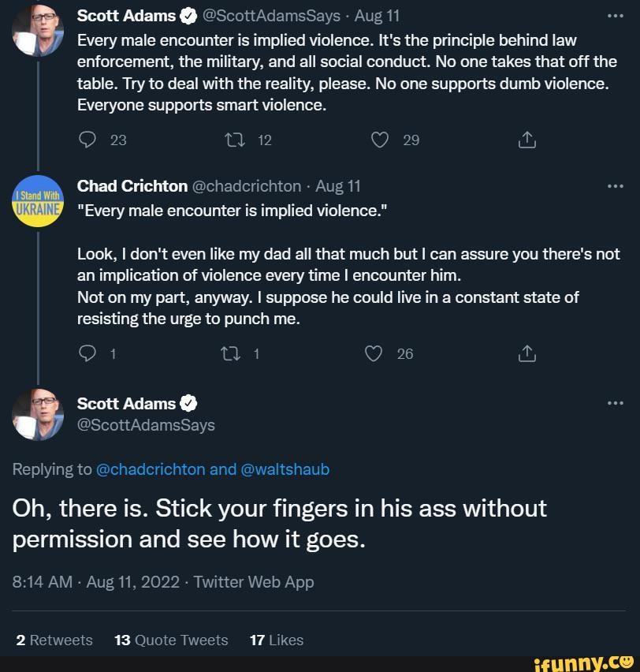View the 2 Retweets list

(x=54, y=640)
